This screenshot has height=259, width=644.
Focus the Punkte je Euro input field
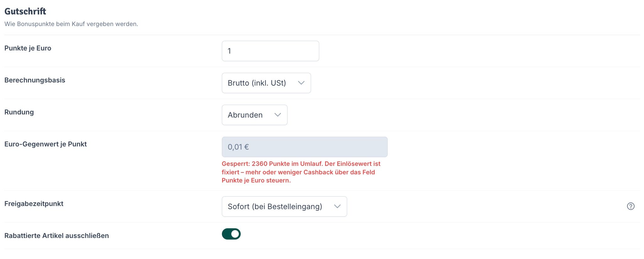pyautogui.click(x=271, y=51)
